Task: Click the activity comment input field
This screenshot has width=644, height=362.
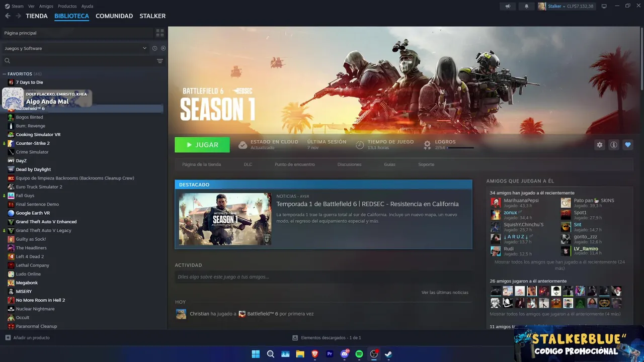Action: coord(324,277)
